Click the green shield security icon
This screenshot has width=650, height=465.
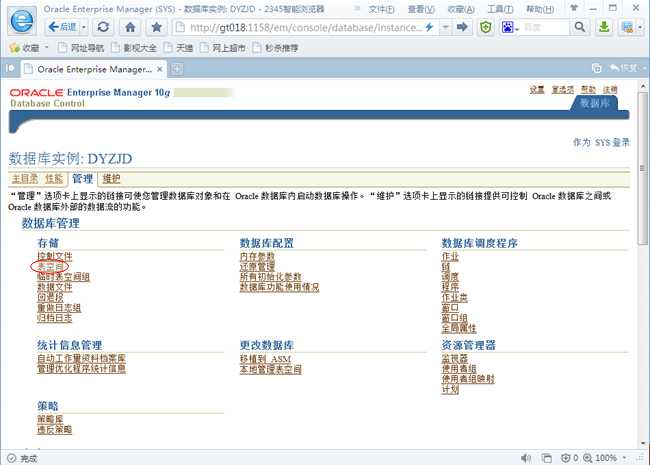click(485, 27)
